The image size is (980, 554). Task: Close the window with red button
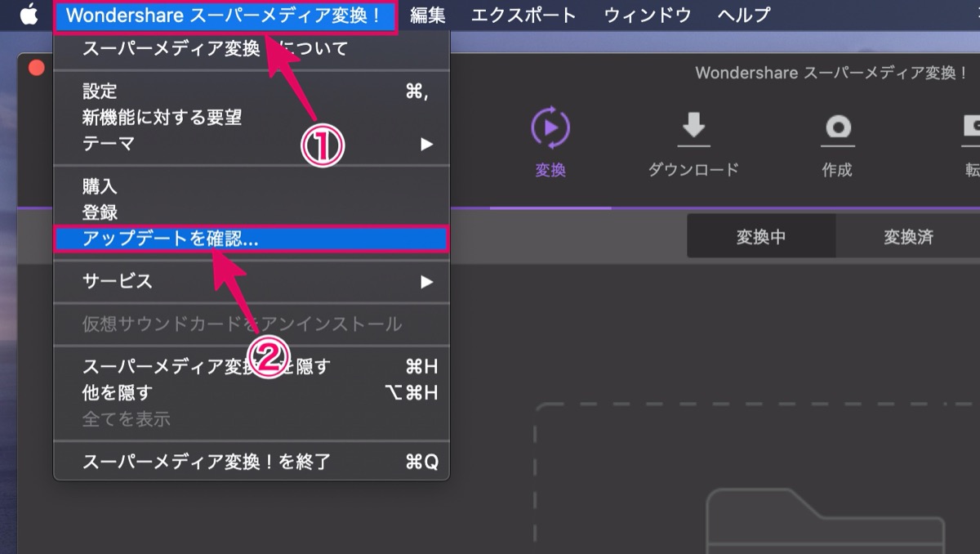(36, 69)
